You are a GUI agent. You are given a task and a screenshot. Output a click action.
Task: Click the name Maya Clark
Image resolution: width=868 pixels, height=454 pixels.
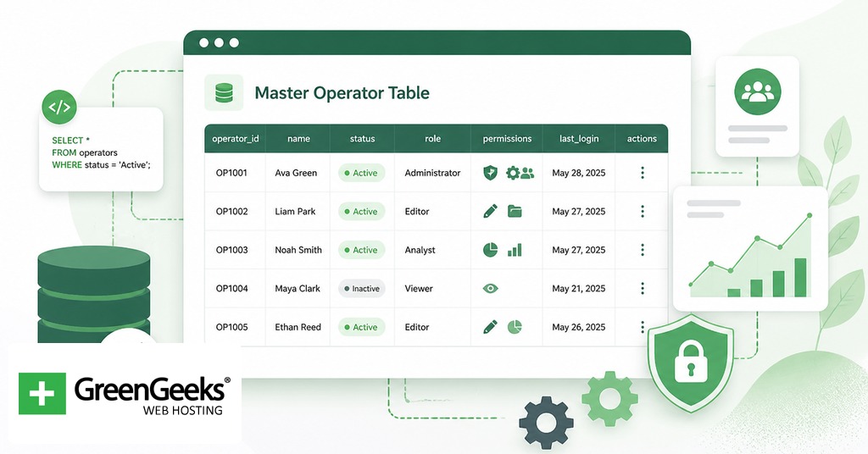coord(298,288)
